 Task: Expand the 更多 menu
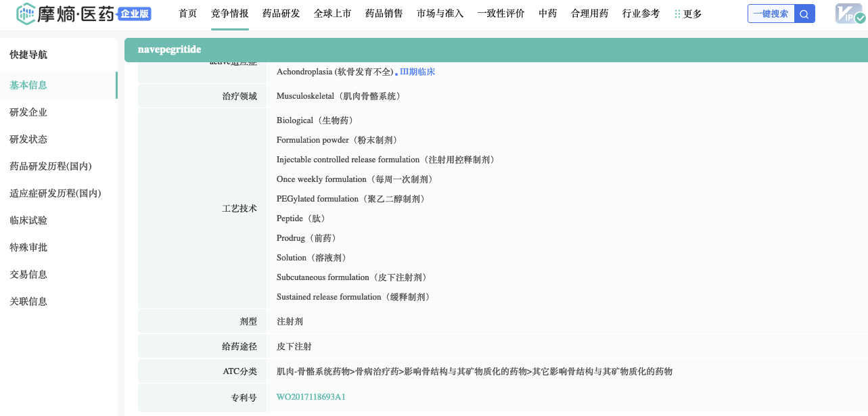click(689, 14)
